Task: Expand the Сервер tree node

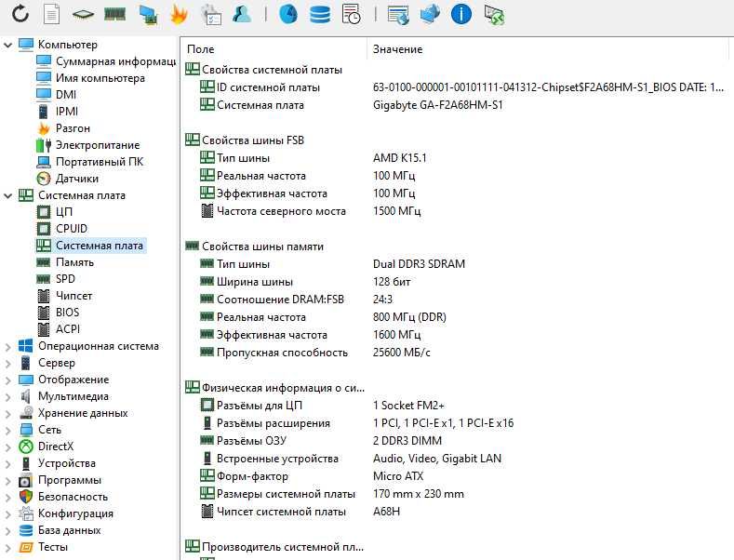Action: [x=8, y=364]
